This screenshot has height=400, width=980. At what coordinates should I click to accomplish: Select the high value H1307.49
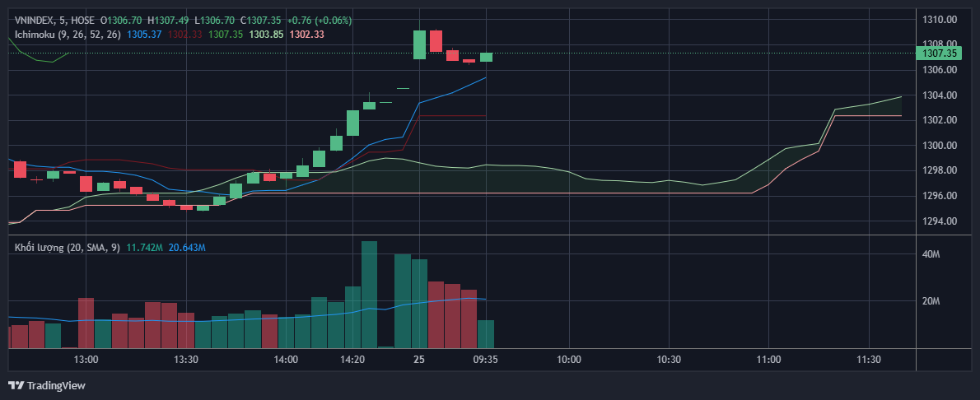click(x=168, y=21)
